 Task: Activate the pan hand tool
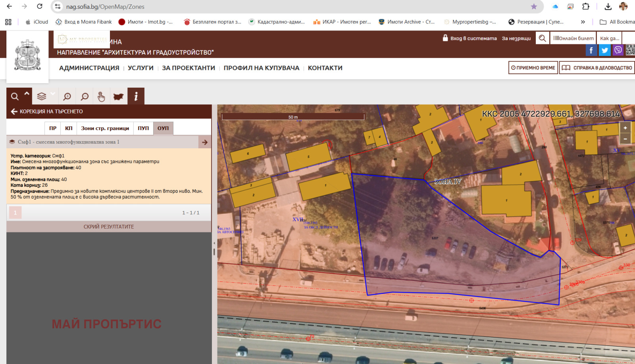101,96
